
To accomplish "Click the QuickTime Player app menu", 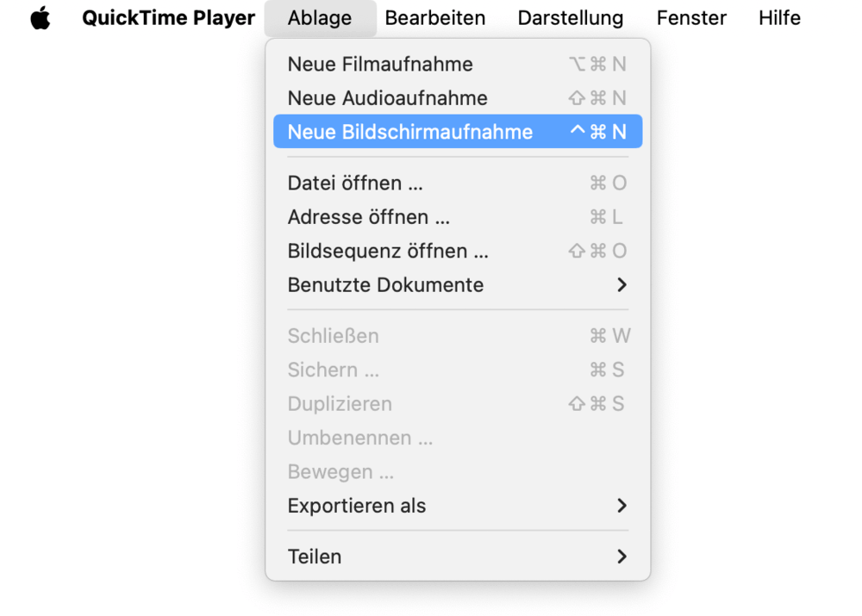I will coord(168,18).
